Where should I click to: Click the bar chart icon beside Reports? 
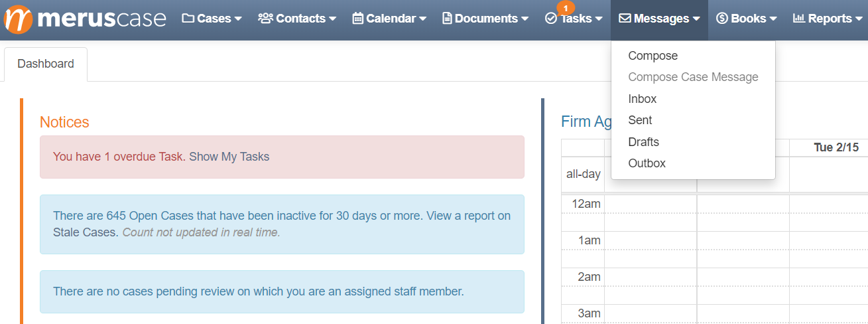pyautogui.click(x=799, y=19)
